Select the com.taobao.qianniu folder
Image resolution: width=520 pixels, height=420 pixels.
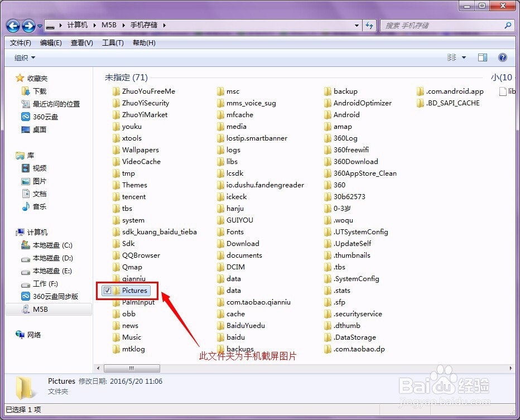254,302
